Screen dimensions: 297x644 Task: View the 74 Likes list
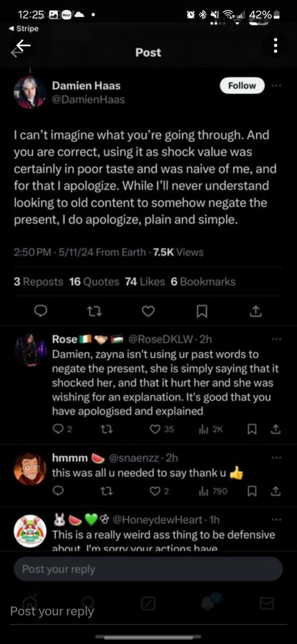click(145, 282)
